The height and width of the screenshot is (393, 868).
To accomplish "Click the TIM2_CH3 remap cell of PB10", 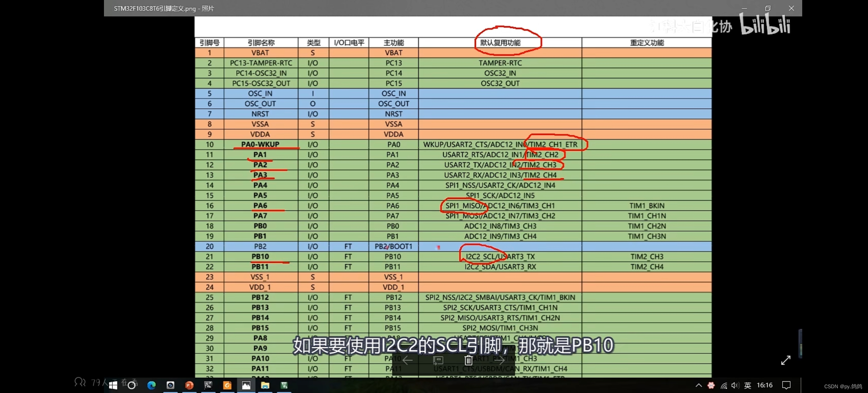I will coord(647,257).
